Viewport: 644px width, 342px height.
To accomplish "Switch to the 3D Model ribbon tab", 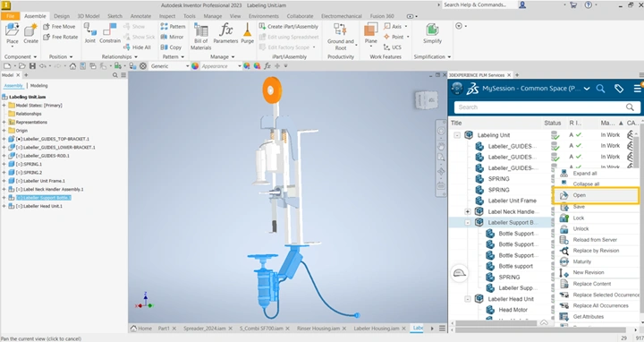I will coord(89,16).
